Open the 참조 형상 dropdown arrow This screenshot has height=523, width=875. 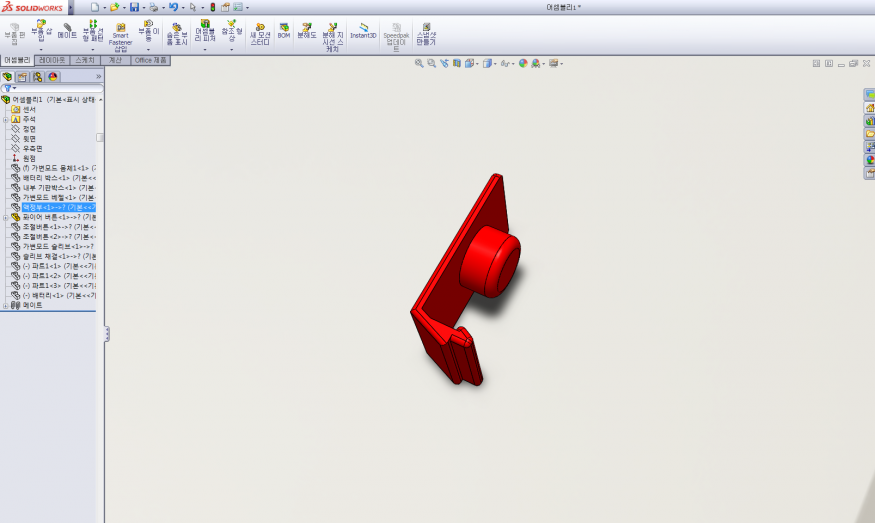(x=232, y=50)
